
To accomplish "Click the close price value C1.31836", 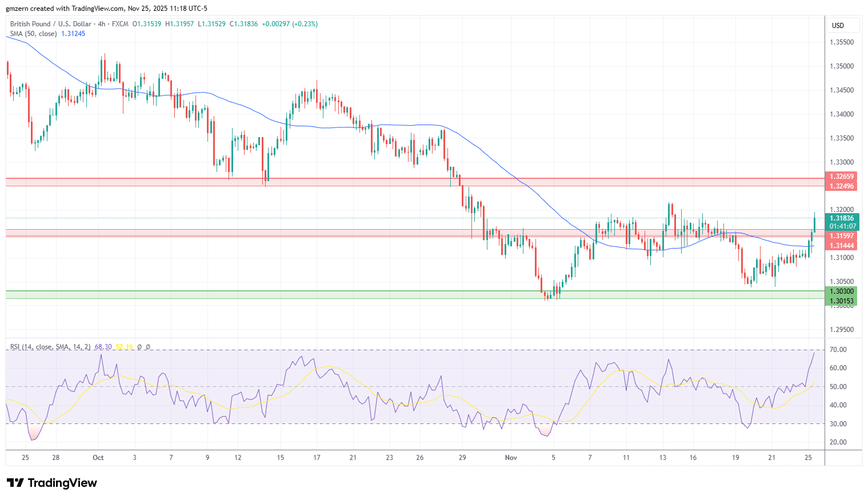I will click(x=244, y=24).
